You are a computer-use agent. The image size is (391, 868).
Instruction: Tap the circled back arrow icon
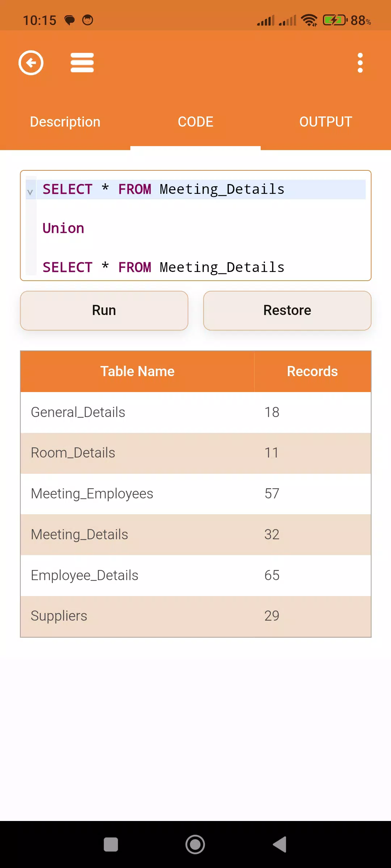[x=31, y=63]
